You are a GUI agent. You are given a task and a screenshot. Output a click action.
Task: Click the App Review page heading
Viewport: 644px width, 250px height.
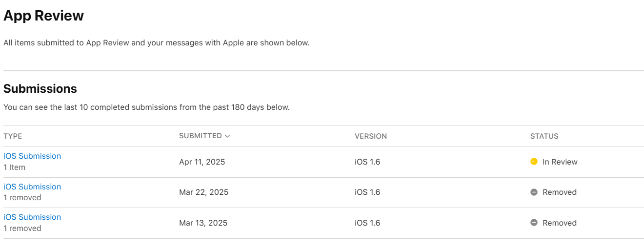43,16
